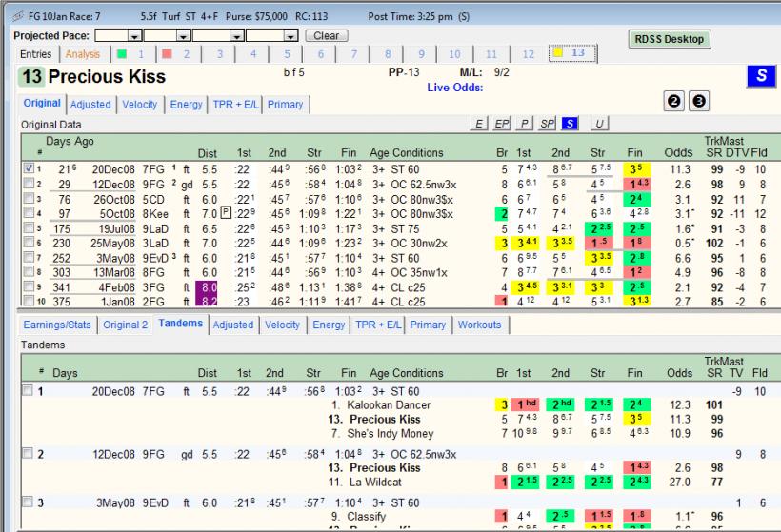
Task: Check pace line 6 dated 25May08
Action: [x=29, y=243]
